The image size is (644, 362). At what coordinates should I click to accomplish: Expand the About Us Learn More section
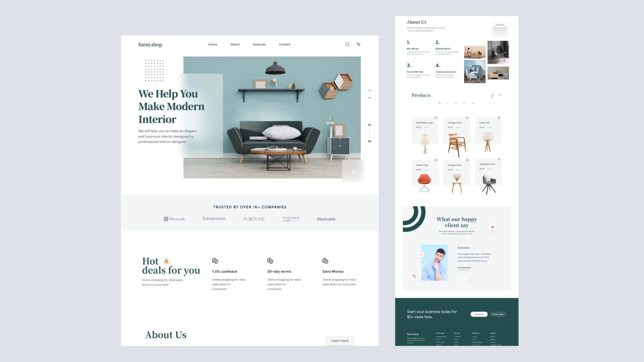click(339, 340)
